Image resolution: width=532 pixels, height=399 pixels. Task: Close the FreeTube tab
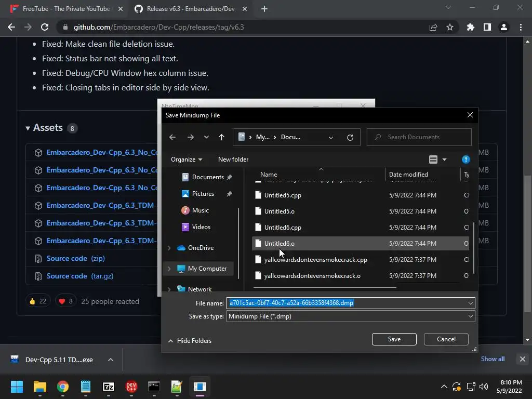click(121, 9)
